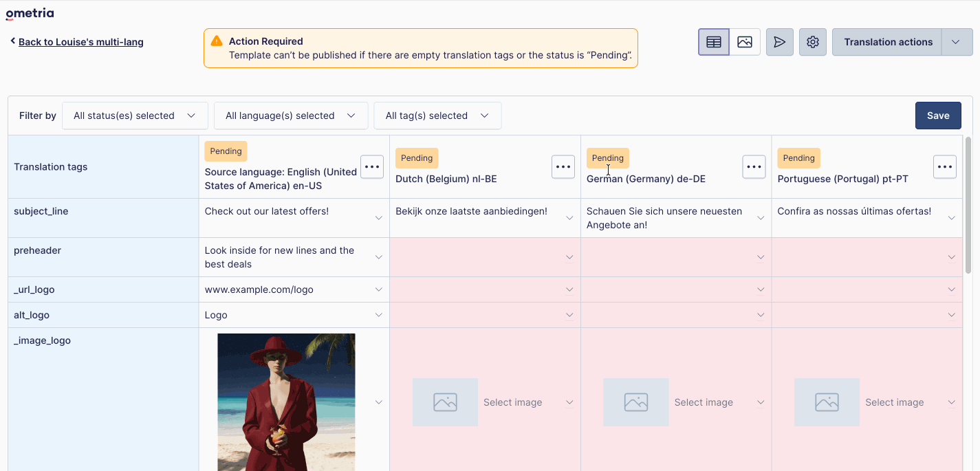Expand the German preheader cell chevron
This screenshot has height=471, width=980.
761,257
